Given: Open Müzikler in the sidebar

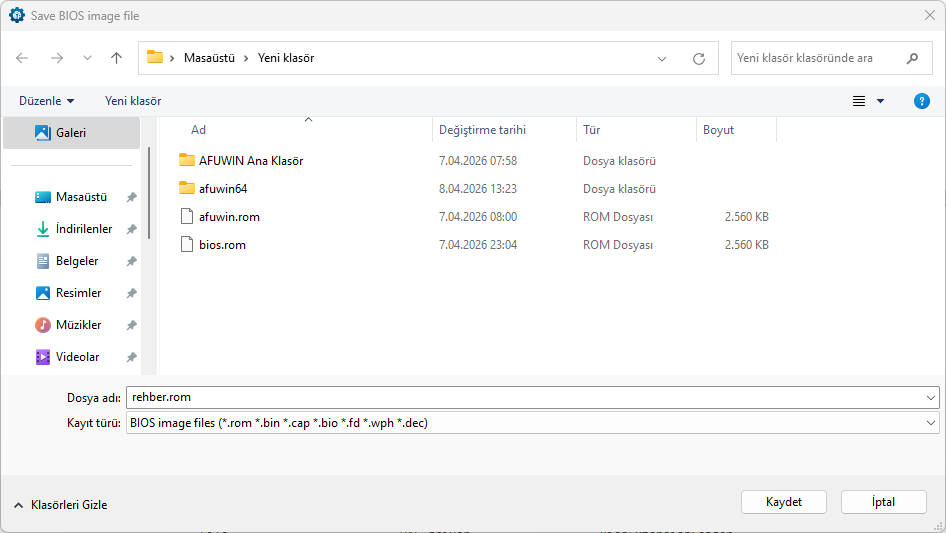Looking at the screenshot, I should coord(78,325).
